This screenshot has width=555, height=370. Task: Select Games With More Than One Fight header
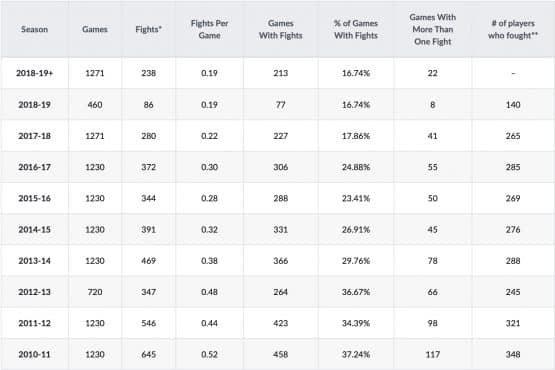pos(433,29)
